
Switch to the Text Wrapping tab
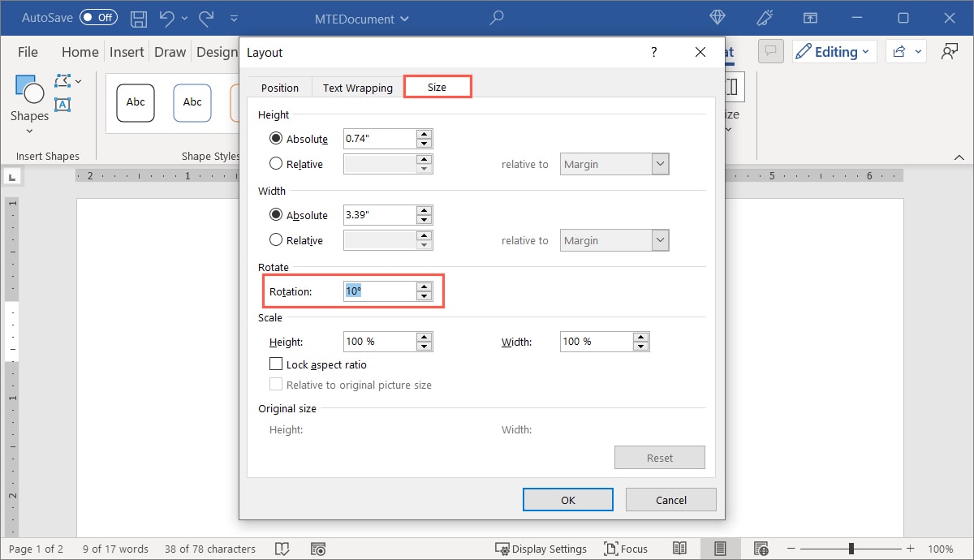click(356, 87)
